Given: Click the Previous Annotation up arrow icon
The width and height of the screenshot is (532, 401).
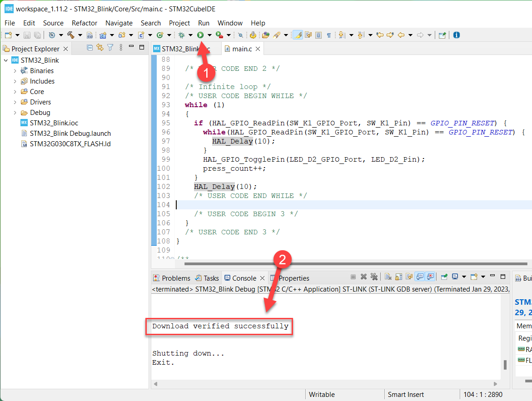Looking at the screenshot, I should pos(361,35).
